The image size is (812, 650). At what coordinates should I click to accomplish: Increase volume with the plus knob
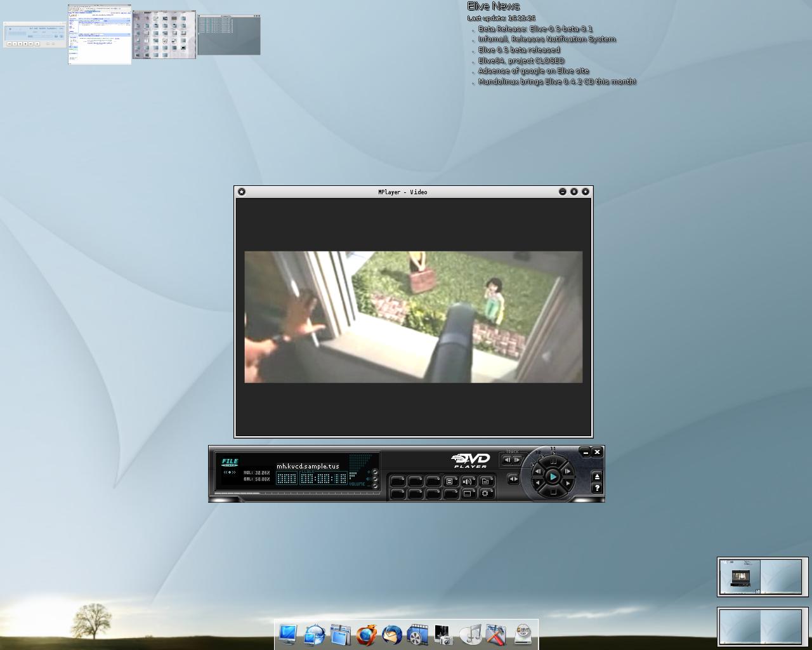375,472
